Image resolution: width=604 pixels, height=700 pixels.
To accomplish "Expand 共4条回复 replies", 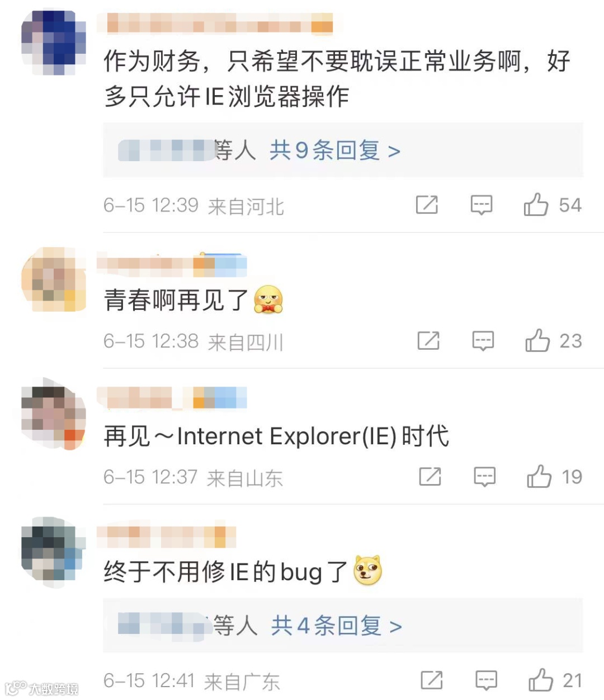I will 336,626.
